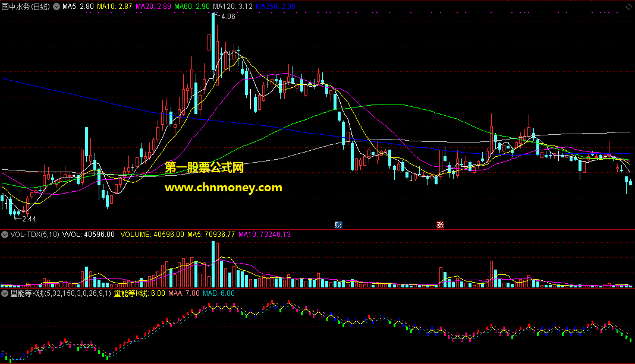
Task: Click the 财 financial marker on the timeline
Action: point(338,225)
